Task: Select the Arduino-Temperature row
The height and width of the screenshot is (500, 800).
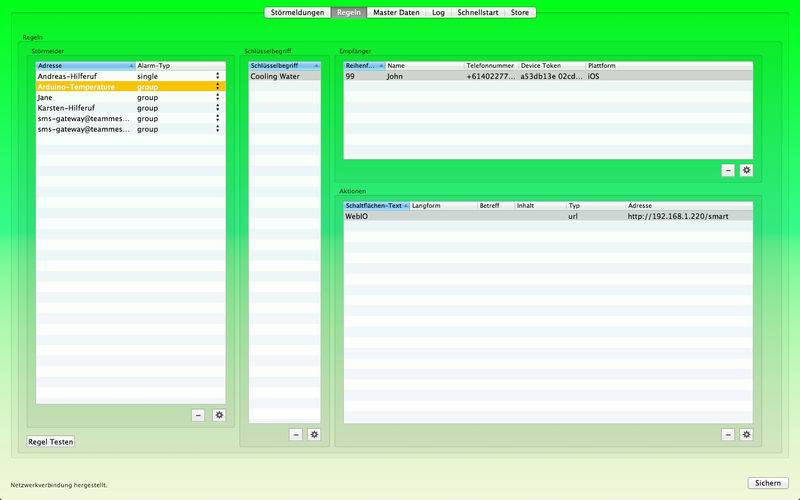Action: (x=131, y=87)
